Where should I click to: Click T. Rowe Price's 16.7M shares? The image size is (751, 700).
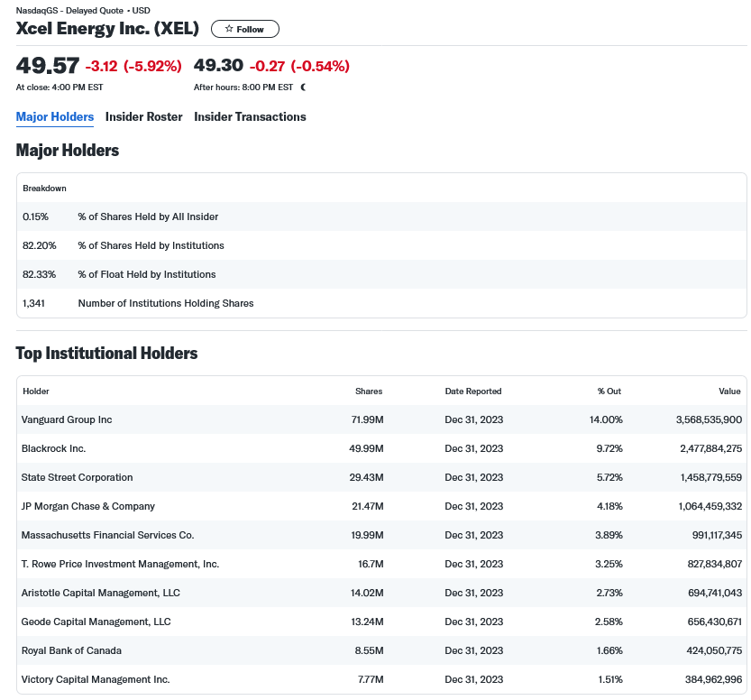pyautogui.click(x=371, y=564)
